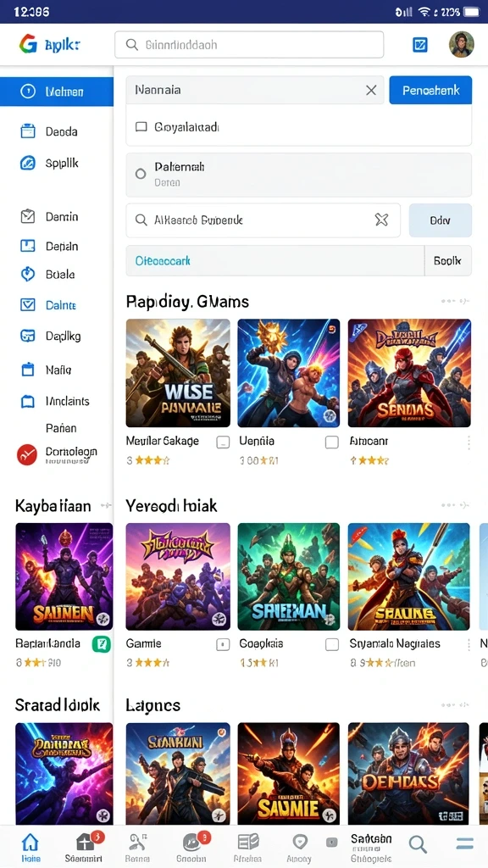Open the DEHDAS game thumbnail
Screen dimensions: 488x868
tap(408, 773)
